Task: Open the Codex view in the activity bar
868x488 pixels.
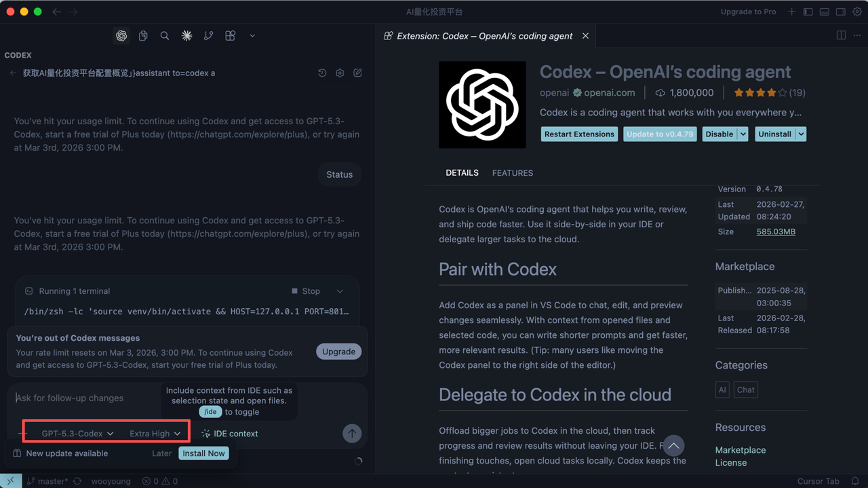Action: 121,36
